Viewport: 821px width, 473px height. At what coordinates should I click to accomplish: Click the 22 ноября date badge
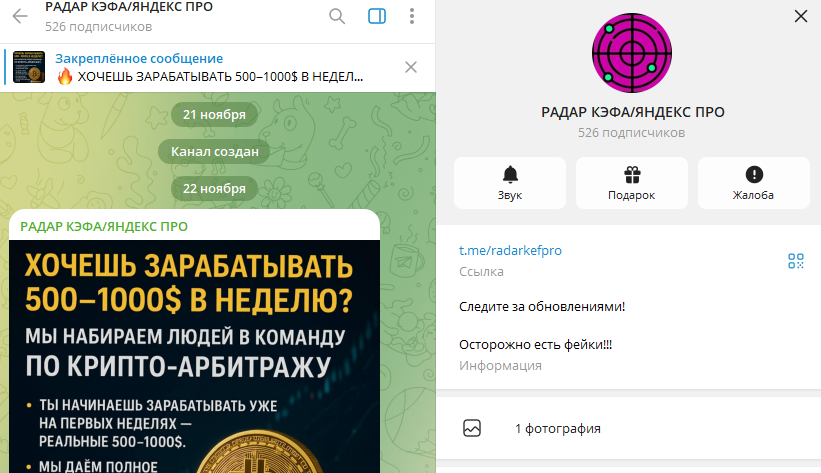coord(214,188)
